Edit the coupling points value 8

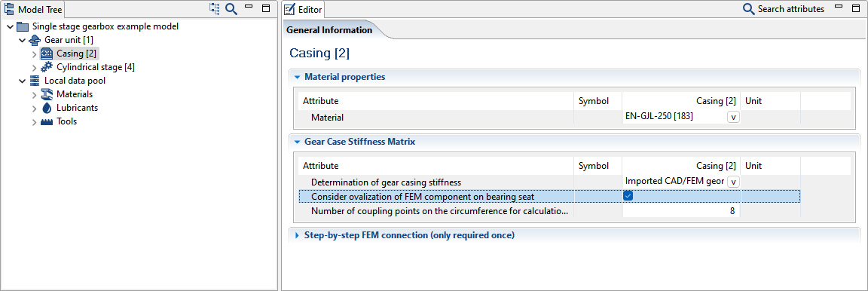(x=681, y=210)
